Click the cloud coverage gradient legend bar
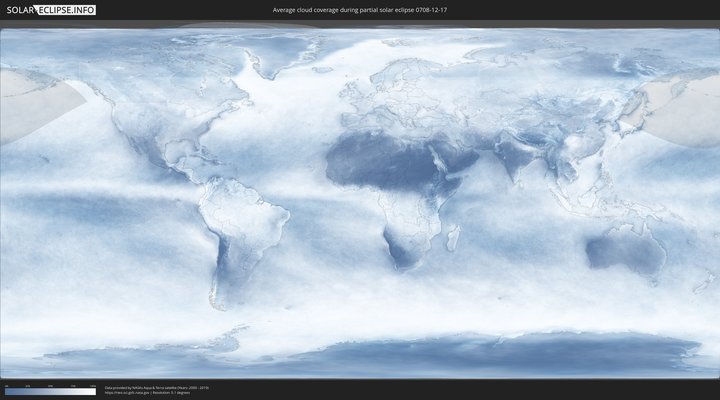Viewport: 720px width, 400px height. pyautogui.click(x=50, y=392)
